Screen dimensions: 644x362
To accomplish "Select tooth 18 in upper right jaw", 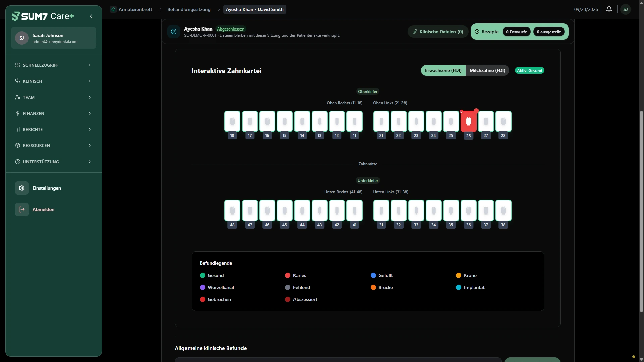I will coord(232,121).
